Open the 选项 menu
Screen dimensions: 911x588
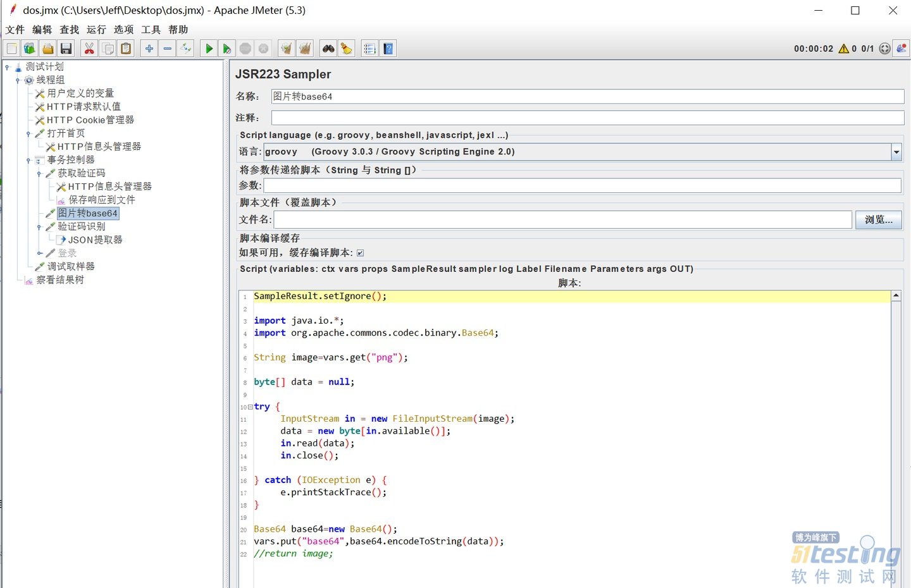[124, 30]
